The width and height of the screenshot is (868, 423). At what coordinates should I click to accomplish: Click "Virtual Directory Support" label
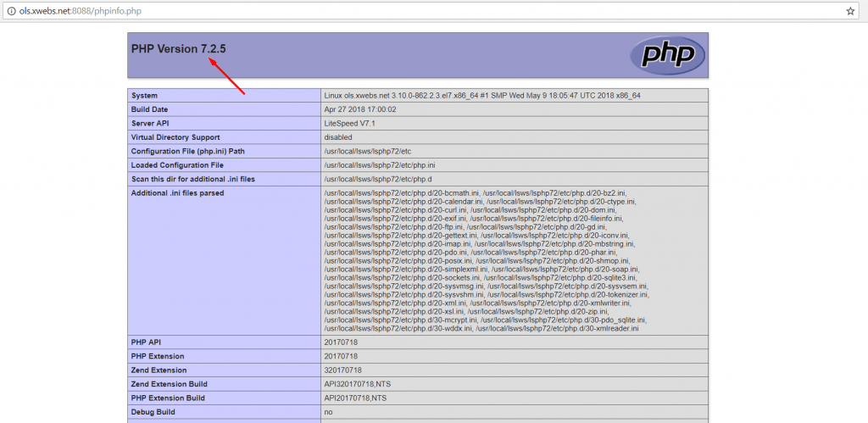[175, 137]
